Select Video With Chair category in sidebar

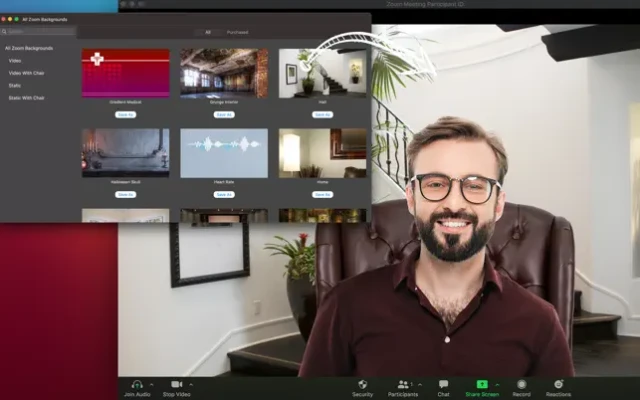(x=27, y=73)
